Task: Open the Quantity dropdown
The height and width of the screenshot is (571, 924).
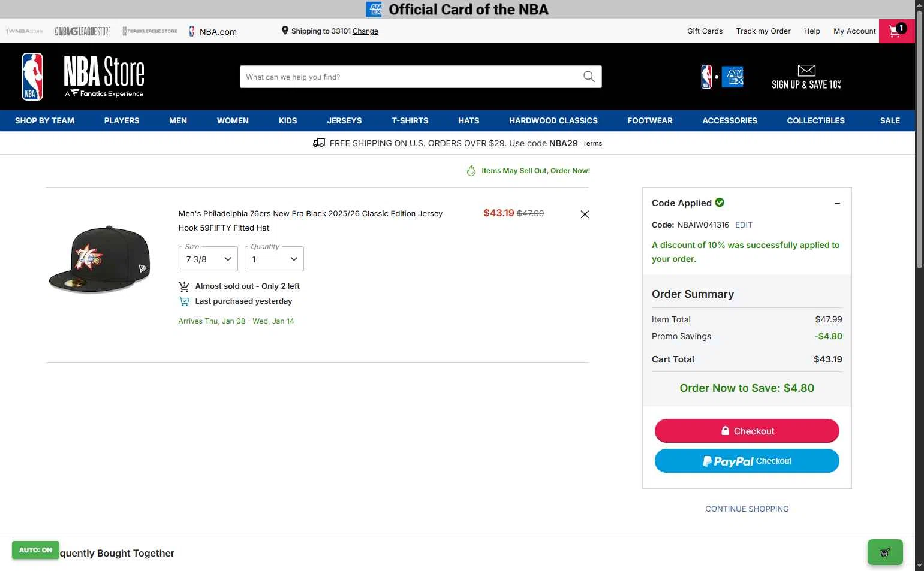Action: pyautogui.click(x=274, y=259)
